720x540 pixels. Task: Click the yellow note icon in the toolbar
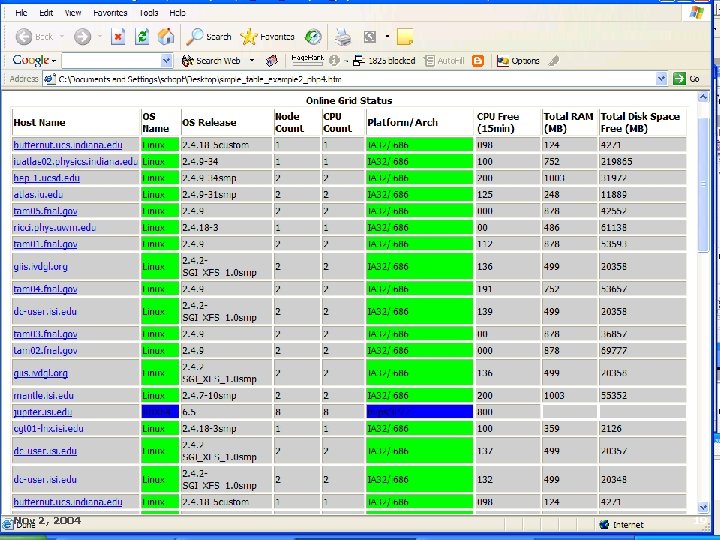pos(405,37)
